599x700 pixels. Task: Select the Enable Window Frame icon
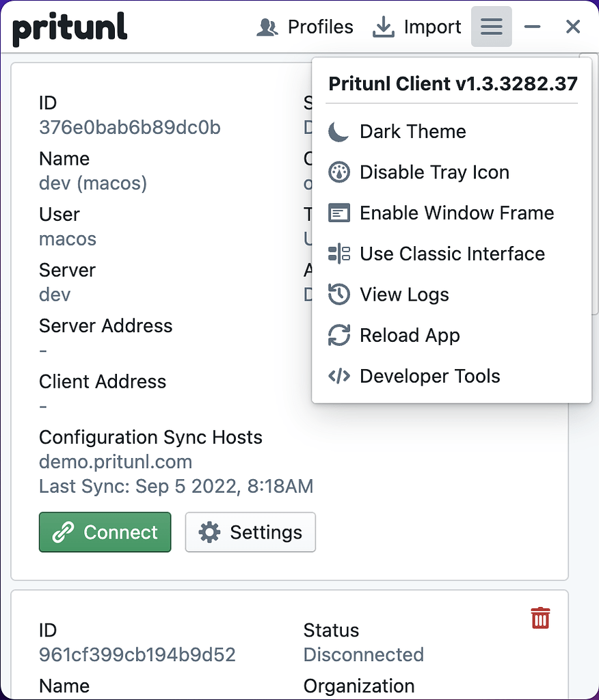point(340,213)
